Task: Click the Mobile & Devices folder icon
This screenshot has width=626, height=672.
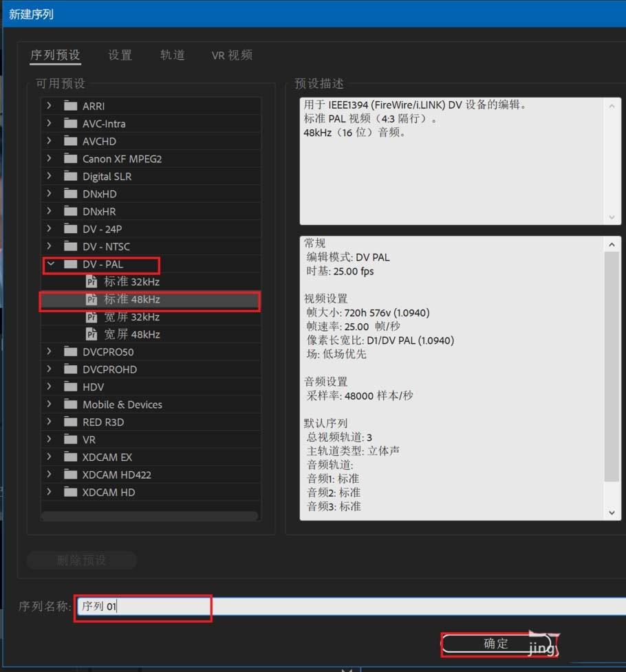Action: pos(71,404)
